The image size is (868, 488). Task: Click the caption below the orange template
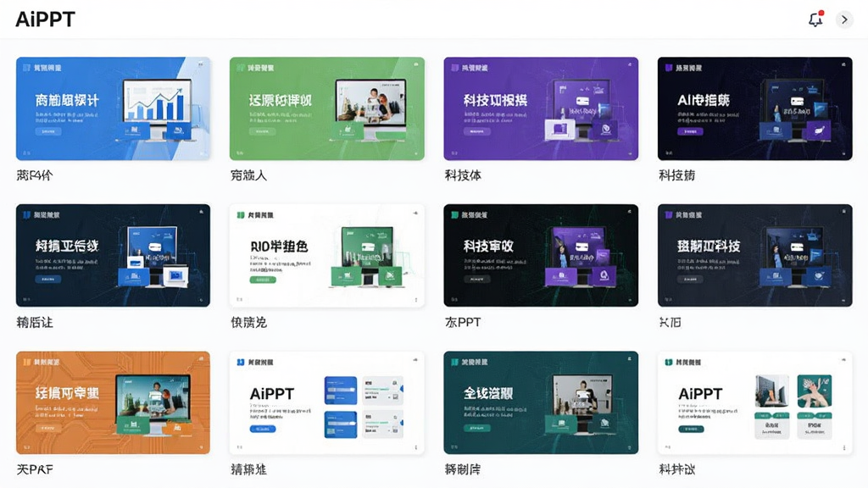click(35, 469)
